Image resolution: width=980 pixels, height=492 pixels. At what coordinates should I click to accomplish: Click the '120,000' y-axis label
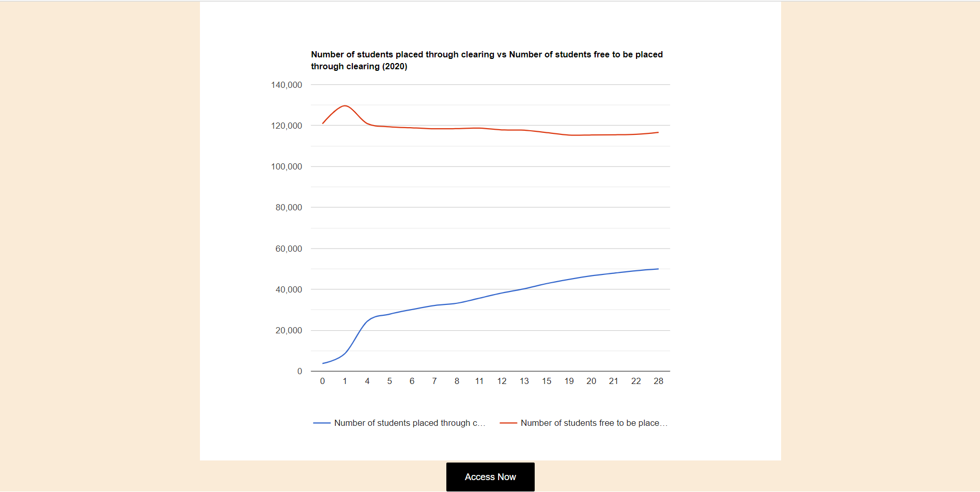click(x=287, y=126)
